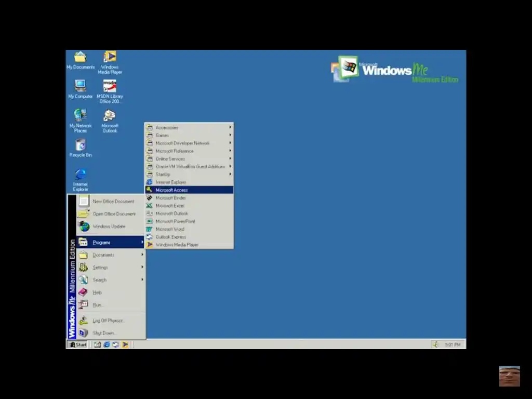Screen dimensions: 532x399
Task: Open Internet Explorer desktop icon
Action: (81, 180)
